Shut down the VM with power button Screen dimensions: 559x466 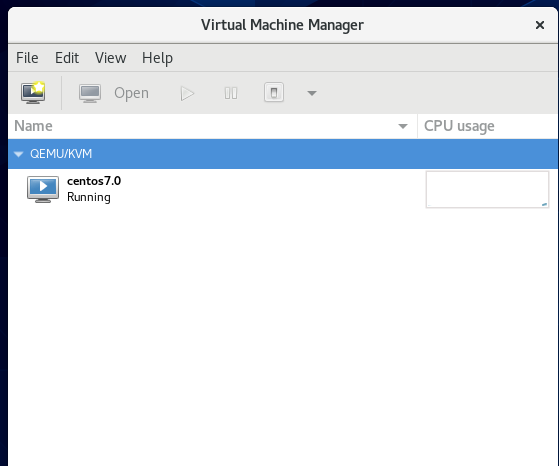point(274,93)
